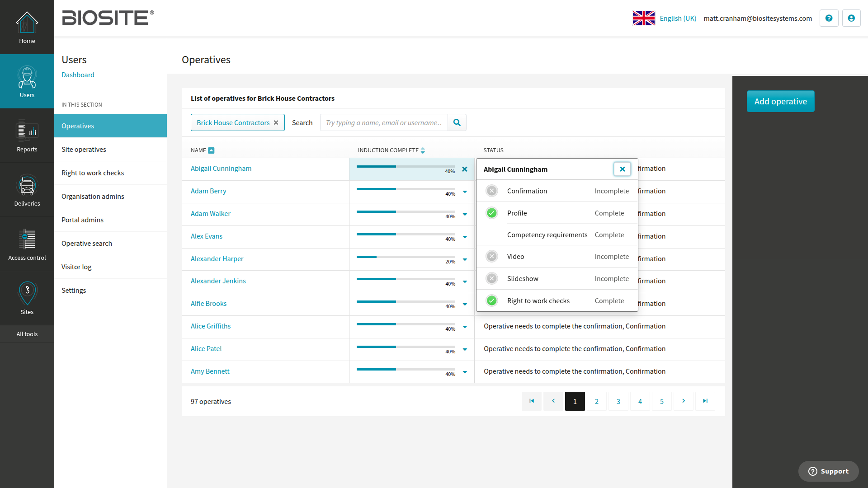Screen dimensions: 868x488
Task: Open Portal admins menu item
Action: (110, 220)
